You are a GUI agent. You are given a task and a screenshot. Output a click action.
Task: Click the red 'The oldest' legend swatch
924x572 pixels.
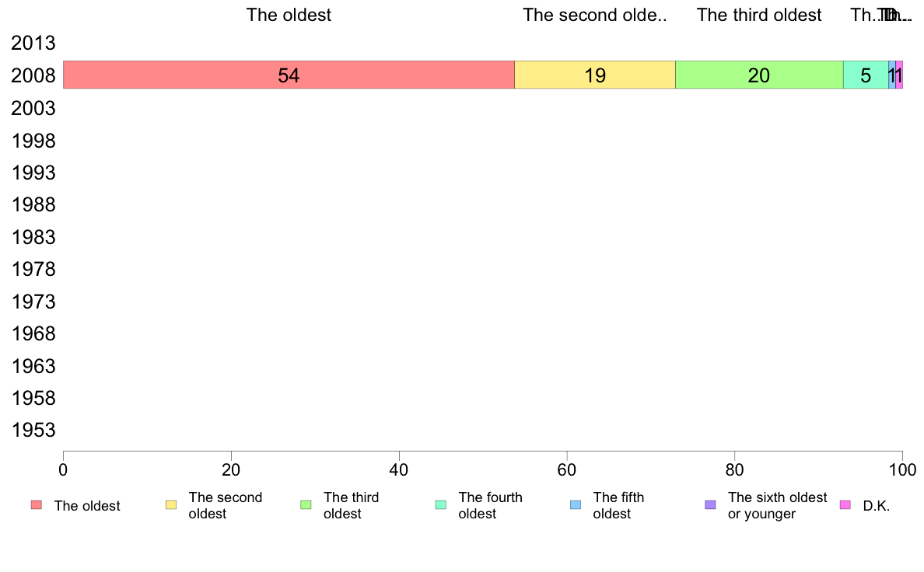37,505
